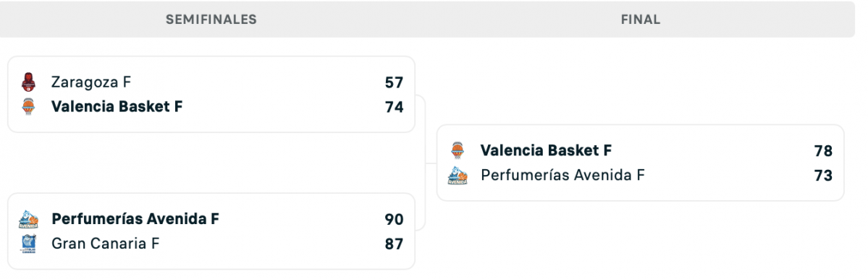The height and width of the screenshot is (279, 868).
Task: Click the final score 78
Action: click(x=823, y=151)
